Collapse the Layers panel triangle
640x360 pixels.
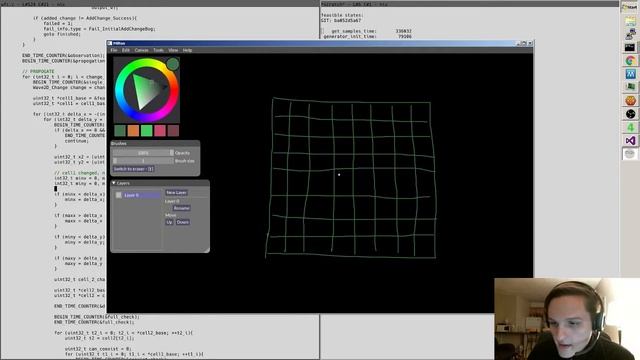pyautogui.click(x=113, y=183)
